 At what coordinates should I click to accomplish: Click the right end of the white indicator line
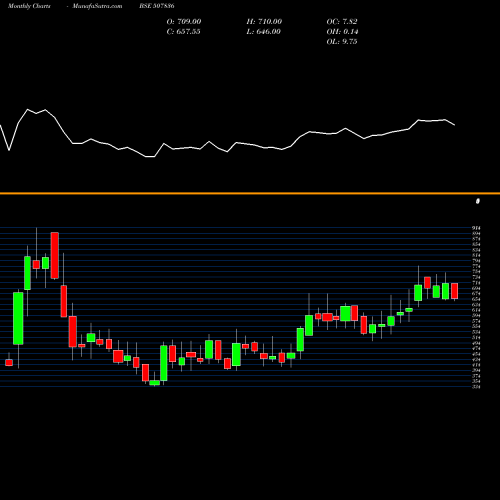[x=454, y=125]
